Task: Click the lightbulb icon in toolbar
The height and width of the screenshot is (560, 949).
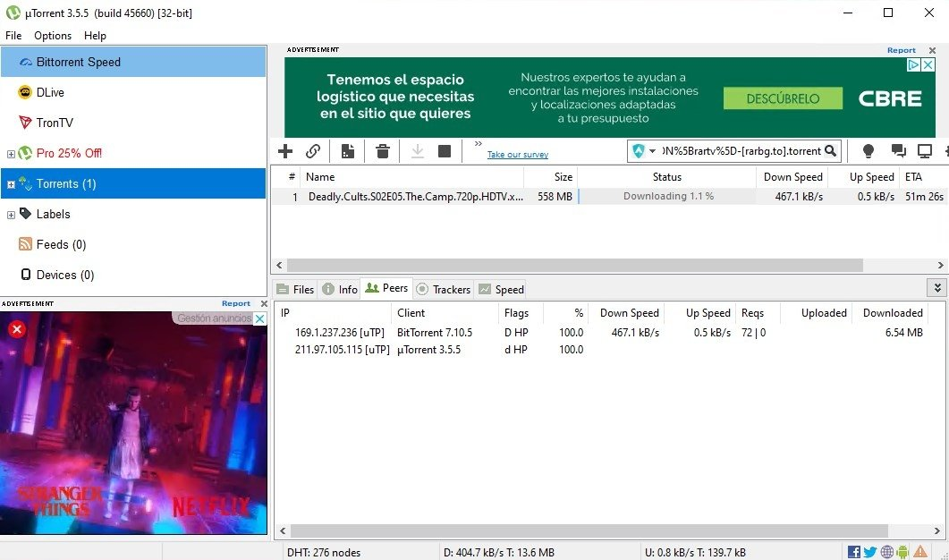Action: click(868, 151)
